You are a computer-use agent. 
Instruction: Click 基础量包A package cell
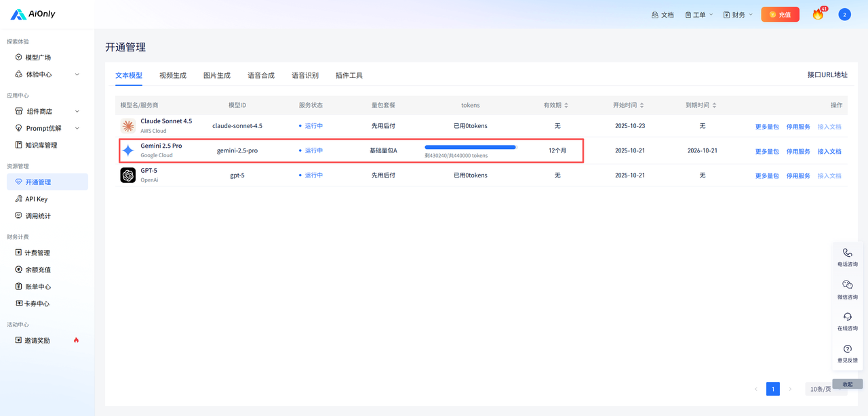[383, 150]
